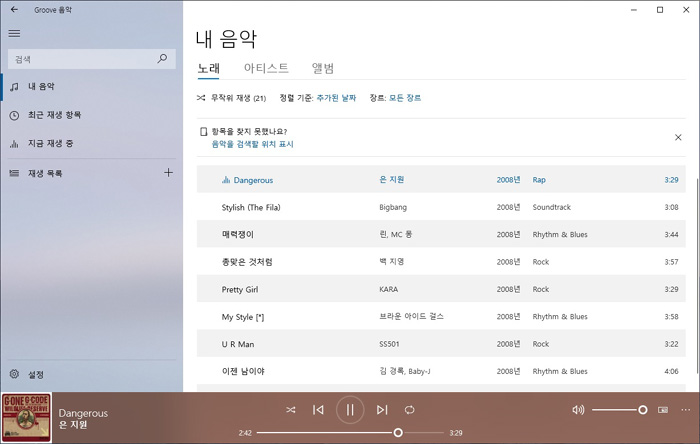
Task: Go back with the arrow icon
Action: coord(14,9)
